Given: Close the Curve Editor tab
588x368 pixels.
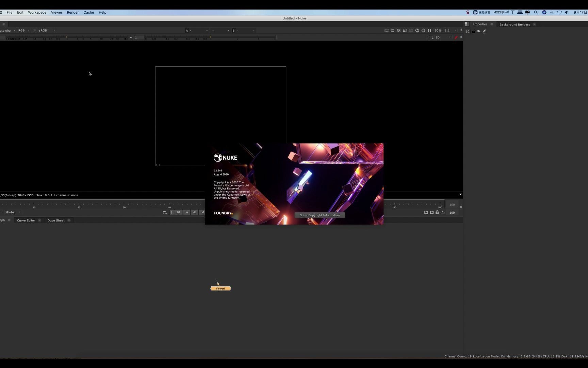Looking at the screenshot, I should coord(39,220).
